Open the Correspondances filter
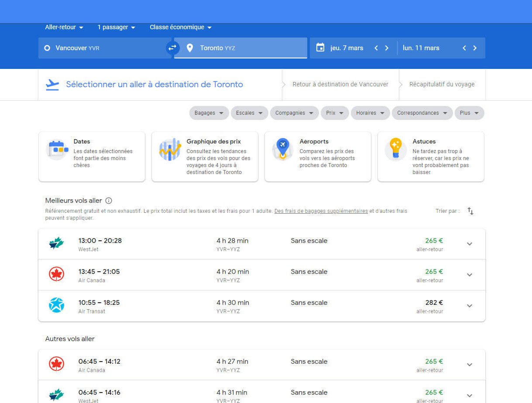The image size is (532, 403). [x=422, y=113]
